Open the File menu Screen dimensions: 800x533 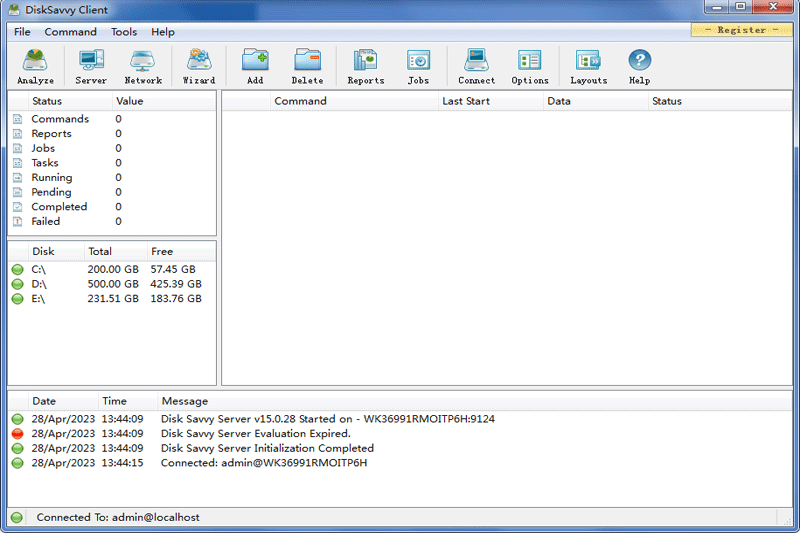(22, 32)
